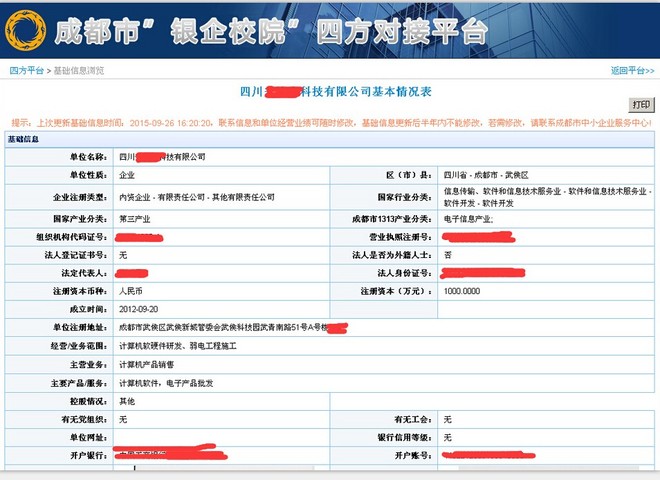Select the 四川省-成都市-武侯区 district value

point(486,175)
